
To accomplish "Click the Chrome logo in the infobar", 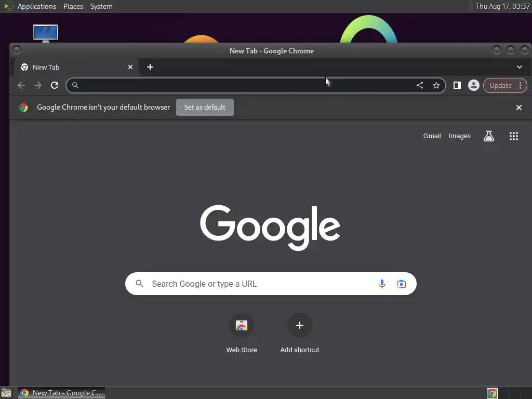I will 23,108.
